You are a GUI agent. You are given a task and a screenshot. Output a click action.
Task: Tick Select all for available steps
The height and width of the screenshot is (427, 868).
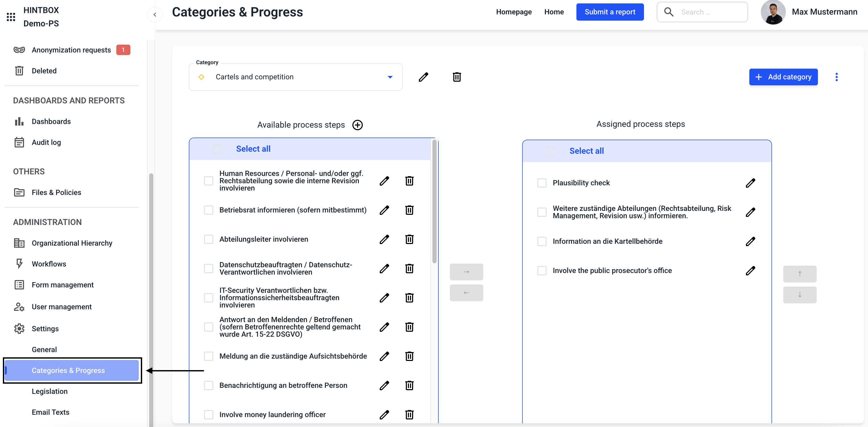tap(217, 149)
